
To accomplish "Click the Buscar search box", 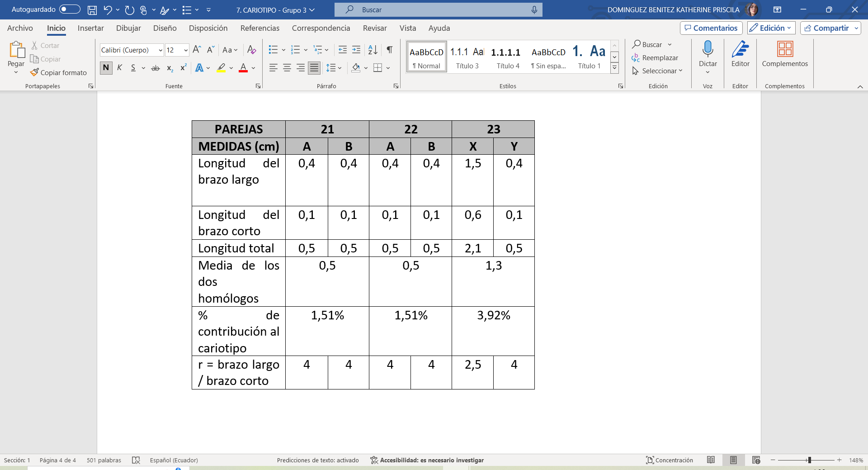I will (438, 9).
